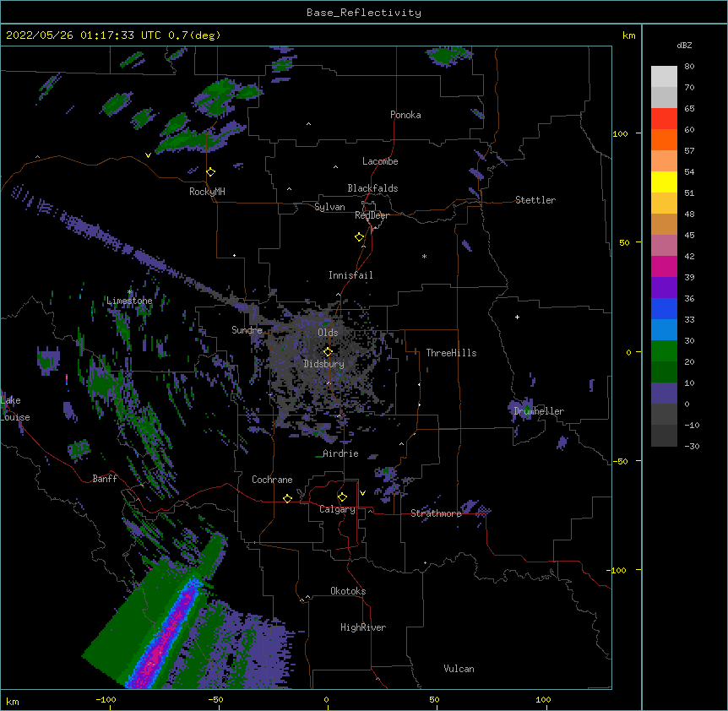
Task: Click the yellow V marker east of Calgary's diamond
Action: coord(362,493)
